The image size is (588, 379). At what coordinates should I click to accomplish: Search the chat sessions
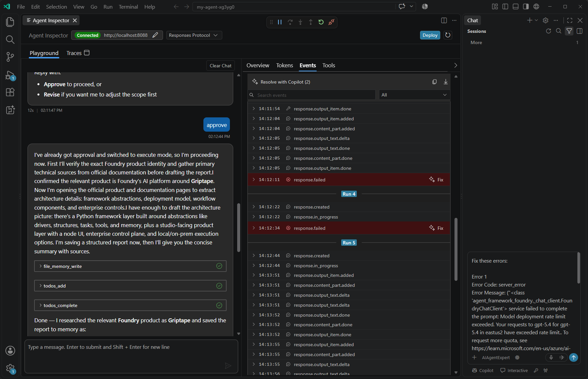tap(559, 31)
